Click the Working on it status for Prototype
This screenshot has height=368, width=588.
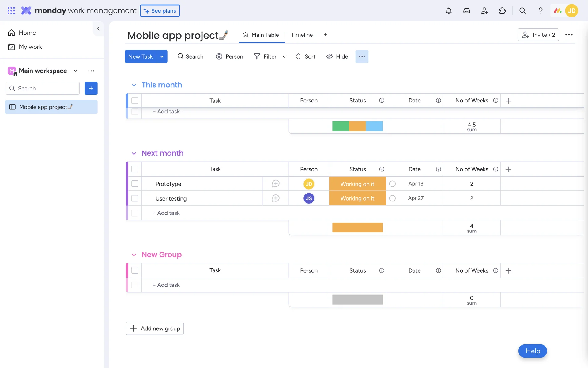point(357,184)
